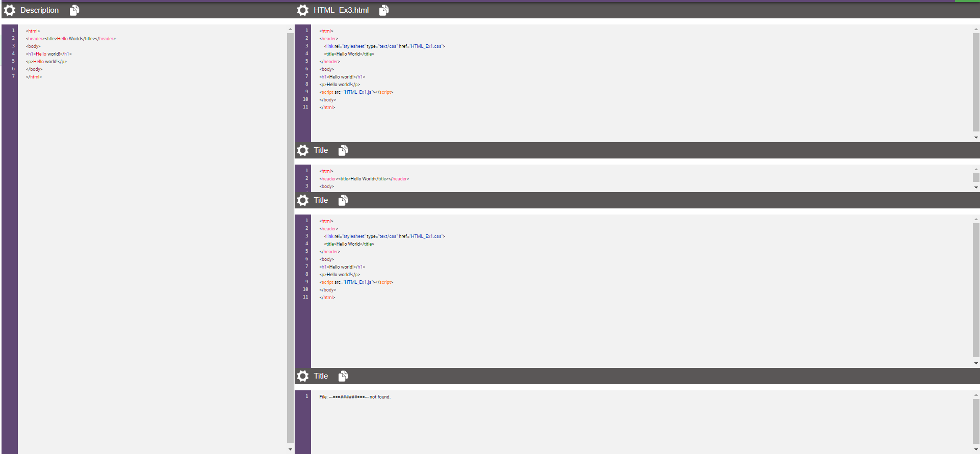Click '<p>Hello world!</p>' line in Description panel

coord(46,62)
